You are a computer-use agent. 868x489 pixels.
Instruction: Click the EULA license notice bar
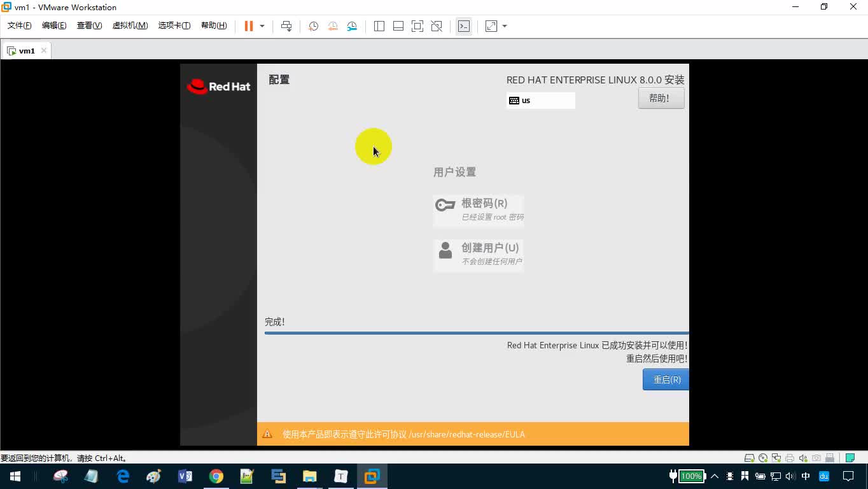coord(473,434)
